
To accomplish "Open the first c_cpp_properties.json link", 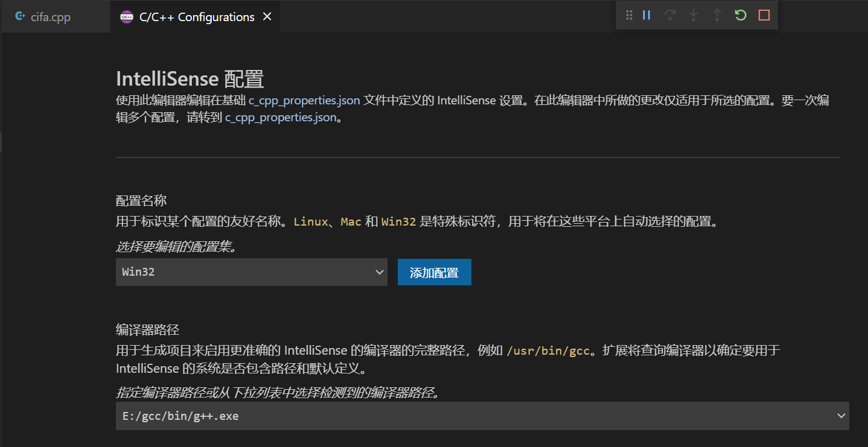I will (x=304, y=100).
